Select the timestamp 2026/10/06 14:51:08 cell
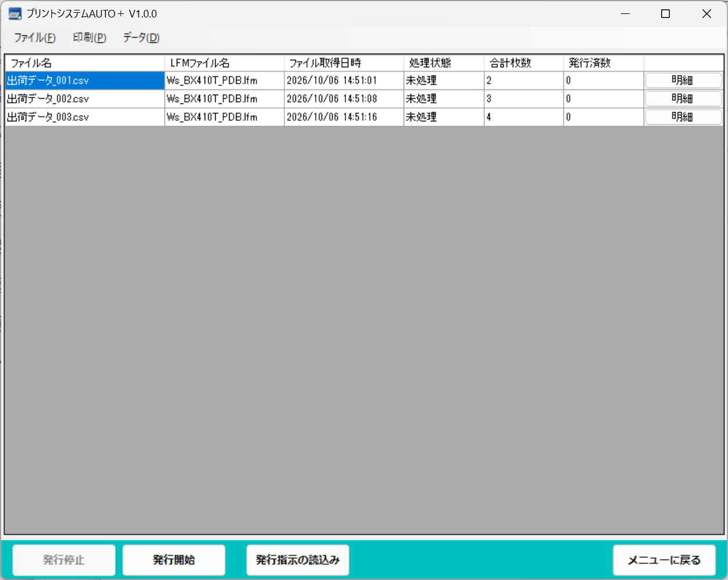 [344, 99]
